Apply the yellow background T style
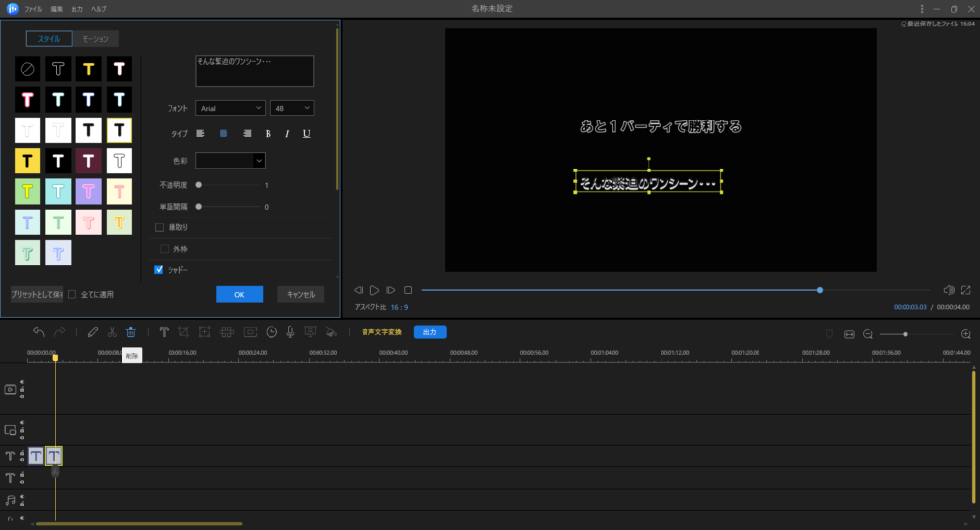 click(27, 161)
